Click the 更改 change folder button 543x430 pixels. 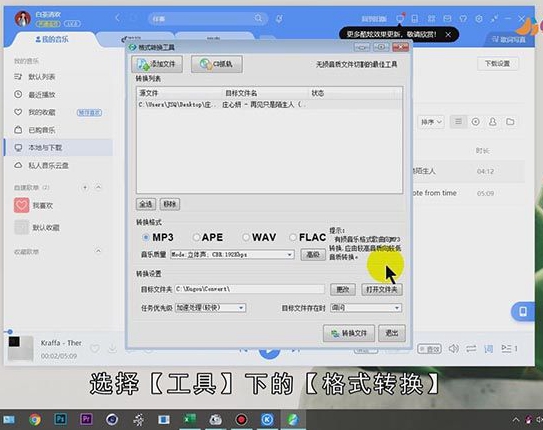click(343, 289)
